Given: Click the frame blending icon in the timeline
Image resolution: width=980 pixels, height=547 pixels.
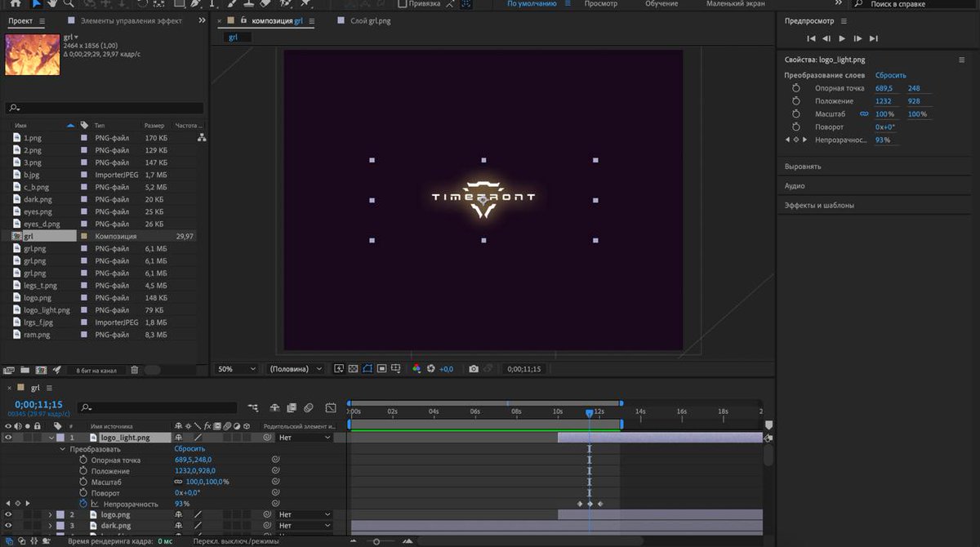Looking at the screenshot, I should [x=292, y=407].
